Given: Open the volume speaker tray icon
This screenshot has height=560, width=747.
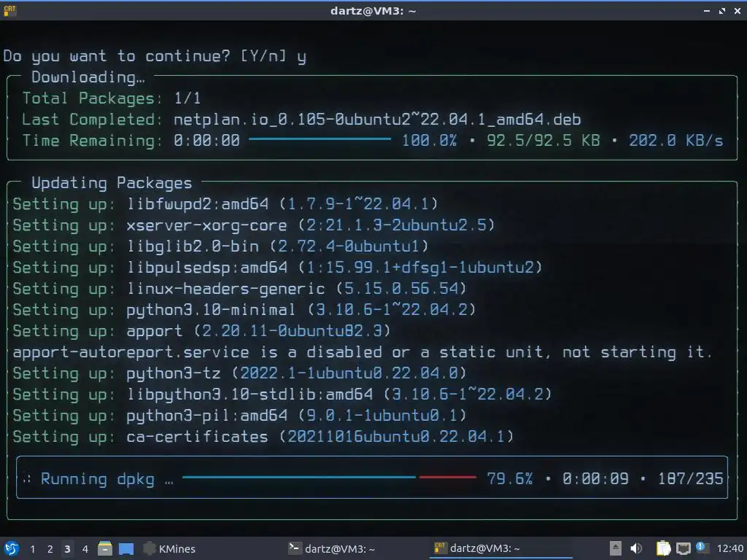Looking at the screenshot, I should [x=636, y=548].
